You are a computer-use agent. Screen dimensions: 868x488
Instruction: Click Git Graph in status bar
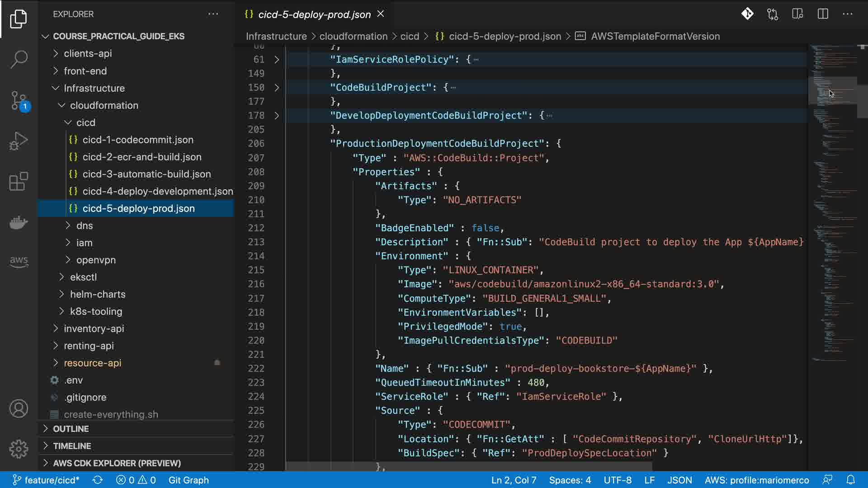pos(189,480)
